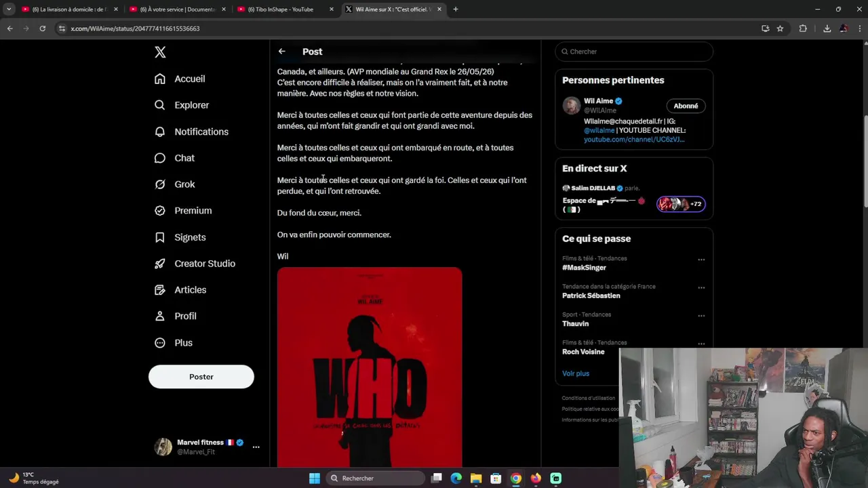
Task: Open the Premium badge icon
Action: 160,211
